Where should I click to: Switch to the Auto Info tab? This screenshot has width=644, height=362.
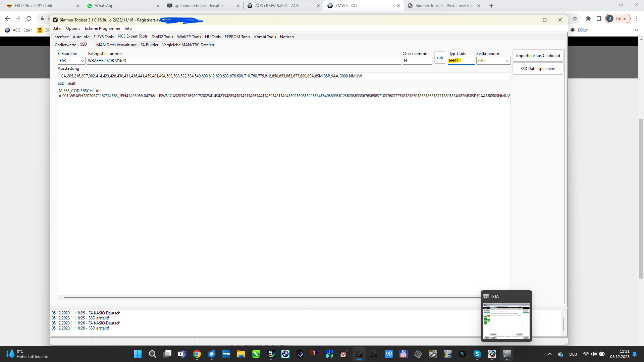tap(81, 37)
